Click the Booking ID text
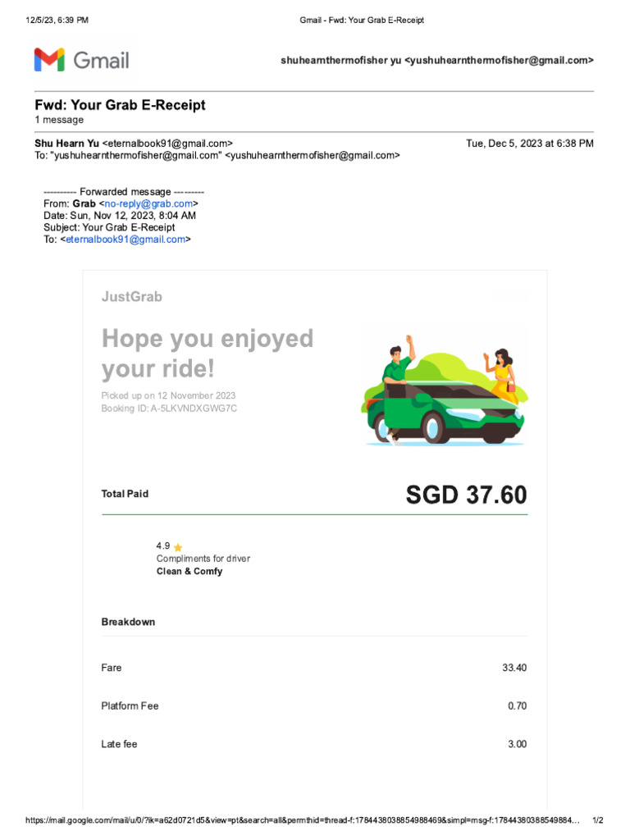Image resolution: width=630 pixels, height=840 pixels. 169,408
